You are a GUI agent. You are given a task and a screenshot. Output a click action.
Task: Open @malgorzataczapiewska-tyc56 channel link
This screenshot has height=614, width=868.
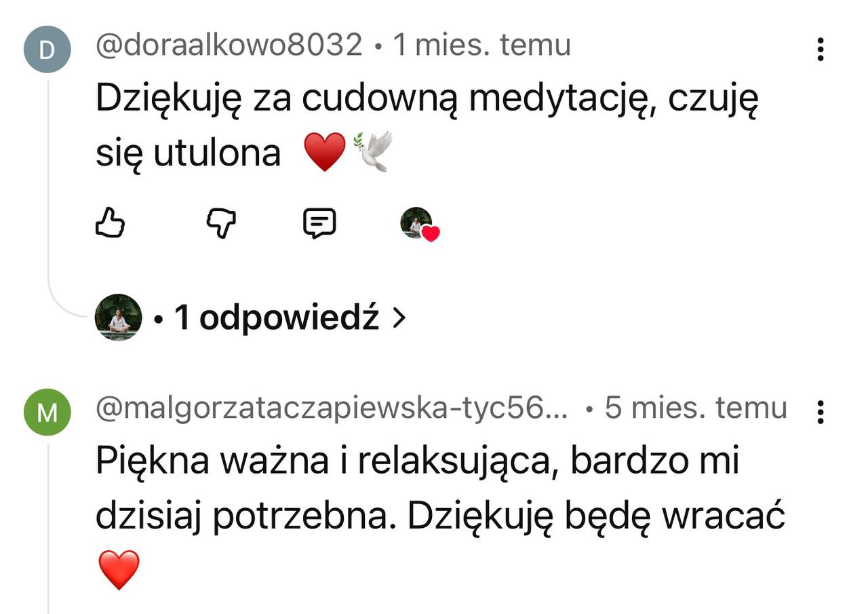tap(332, 408)
